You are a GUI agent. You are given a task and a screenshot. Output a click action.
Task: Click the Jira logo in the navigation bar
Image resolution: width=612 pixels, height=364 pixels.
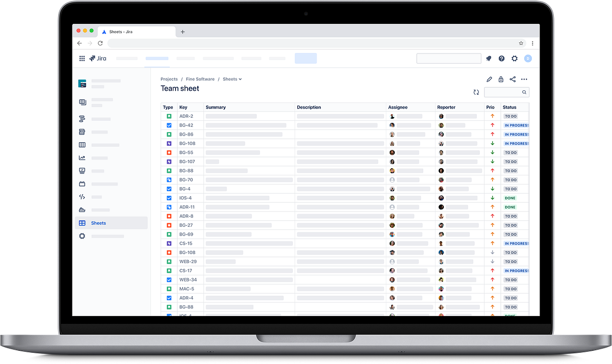(x=98, y=58)
